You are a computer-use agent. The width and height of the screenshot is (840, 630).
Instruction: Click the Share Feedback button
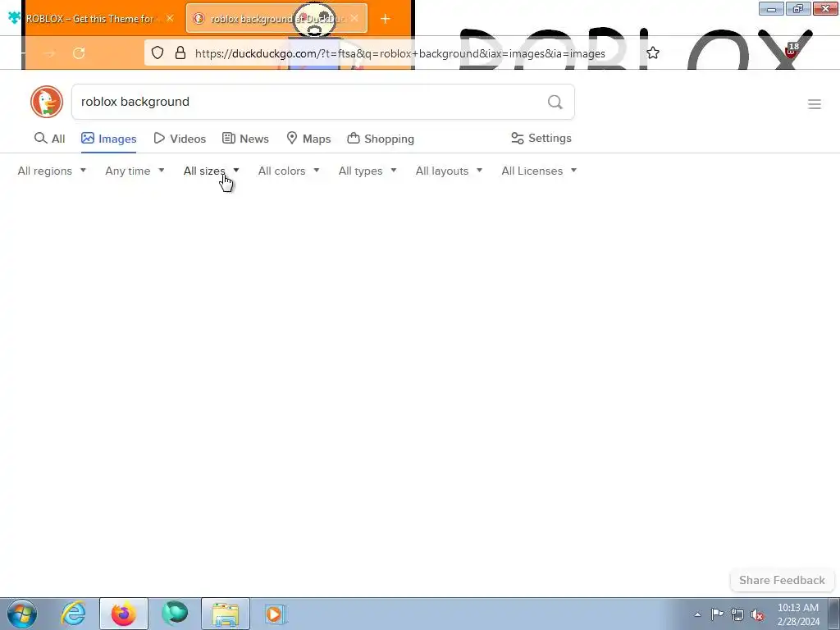[x=782, y=580]
